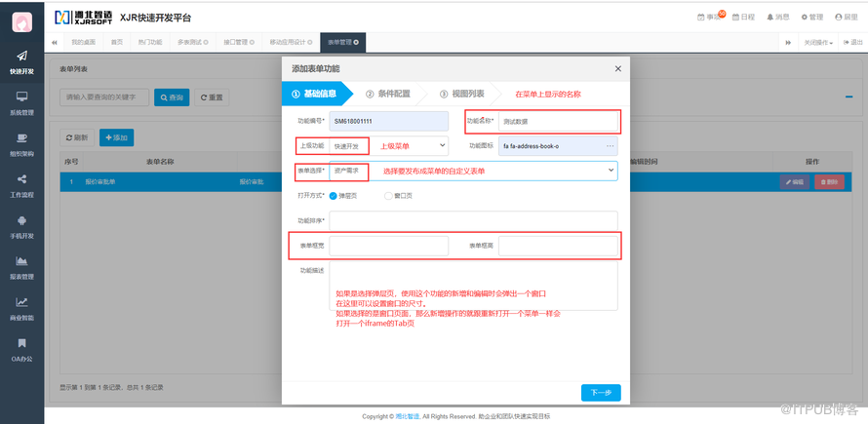The height and width of the screenshot is (424, 868).
Task: Click the 下一步 button
Action: coord(601,393)
